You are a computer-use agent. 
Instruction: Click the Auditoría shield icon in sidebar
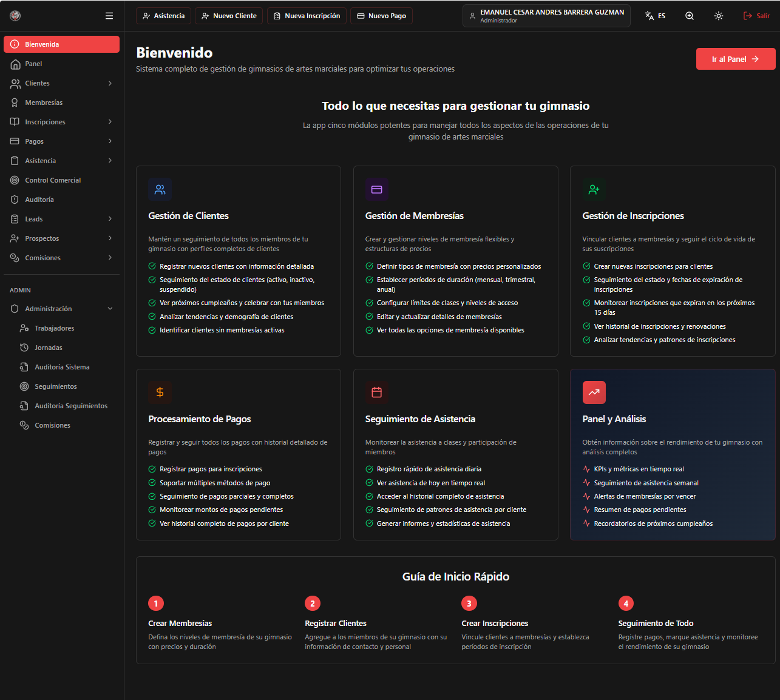(15, 200)
